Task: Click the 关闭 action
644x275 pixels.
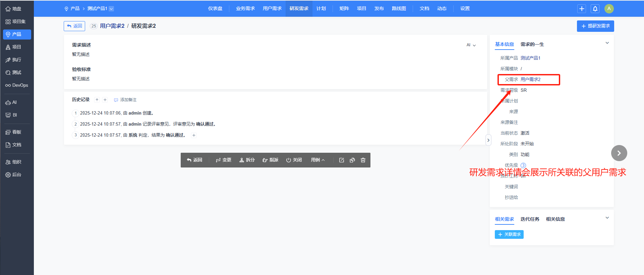Action: click(294, 160)
